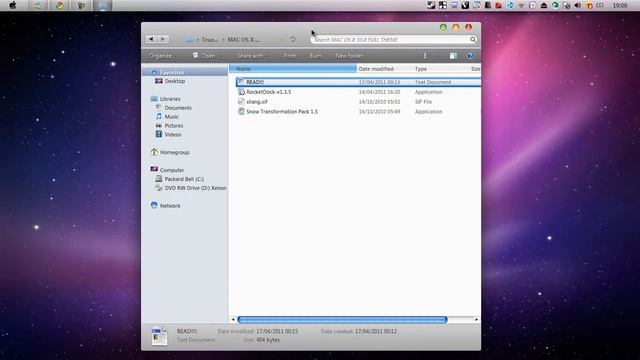Viewport: 640px width, 360px height.
Task: Create a folder with New folder
Action: (349, 56)
